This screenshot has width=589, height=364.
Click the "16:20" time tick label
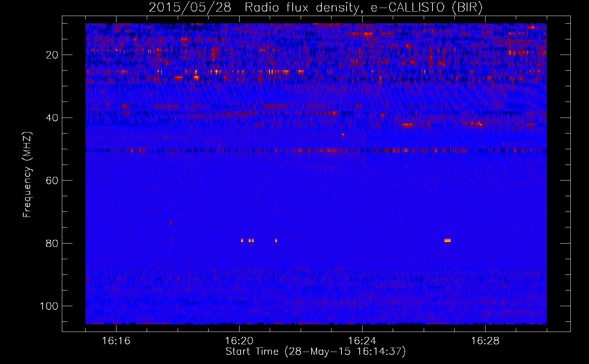coord(239,341)
